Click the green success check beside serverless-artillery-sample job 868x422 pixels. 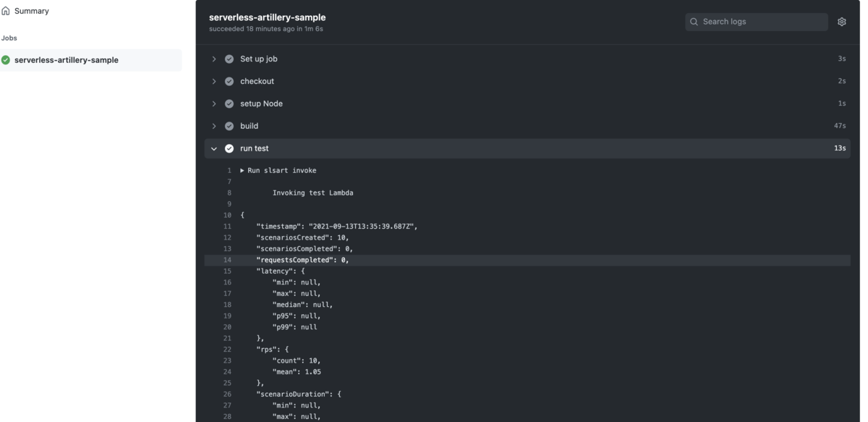click(6, 60)
